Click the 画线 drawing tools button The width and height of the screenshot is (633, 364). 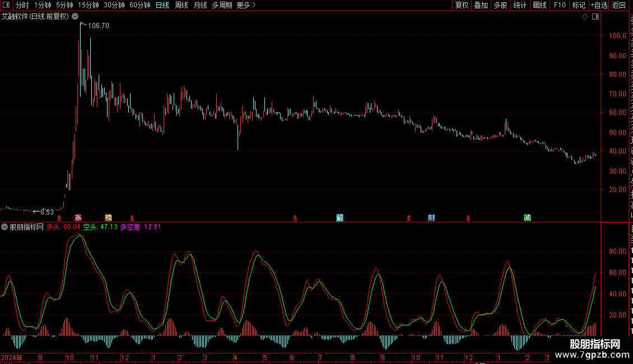540,5
